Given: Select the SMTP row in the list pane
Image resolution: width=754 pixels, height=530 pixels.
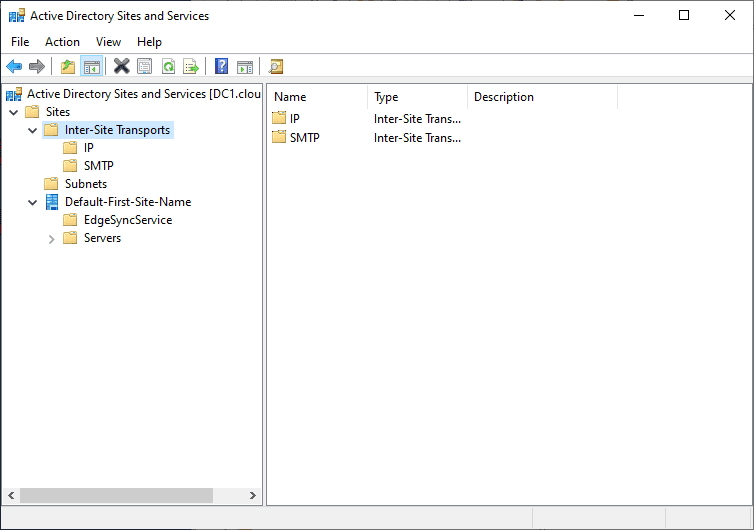Looking at the screenshot, I should click(304, 138).
